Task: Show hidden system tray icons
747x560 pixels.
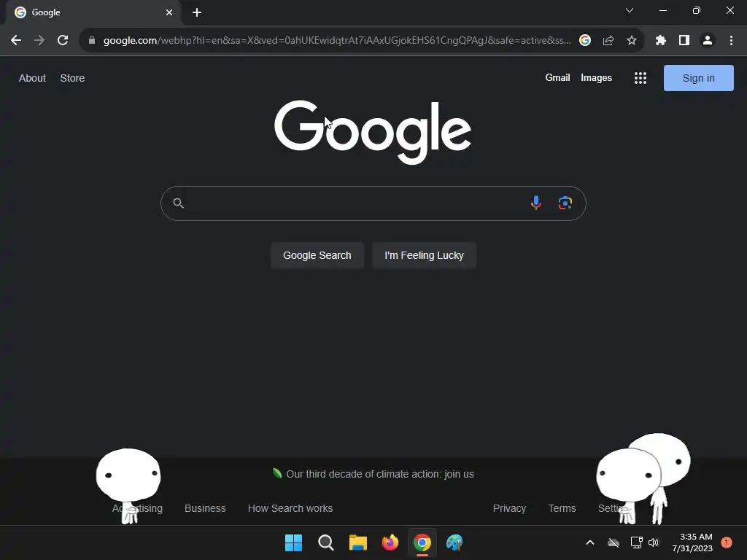Action: click(589, 542)
